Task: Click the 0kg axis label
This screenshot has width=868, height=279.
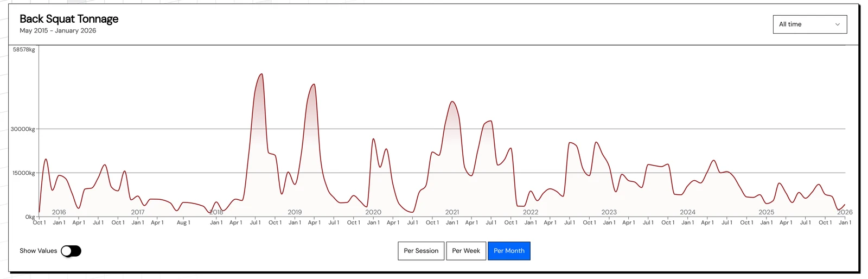Action: point(30,217)
